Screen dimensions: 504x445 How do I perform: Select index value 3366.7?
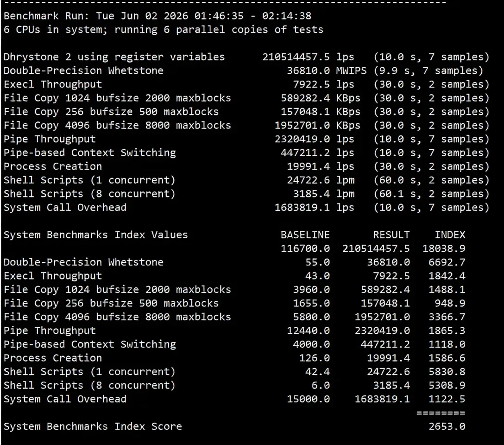pos(447,317)
